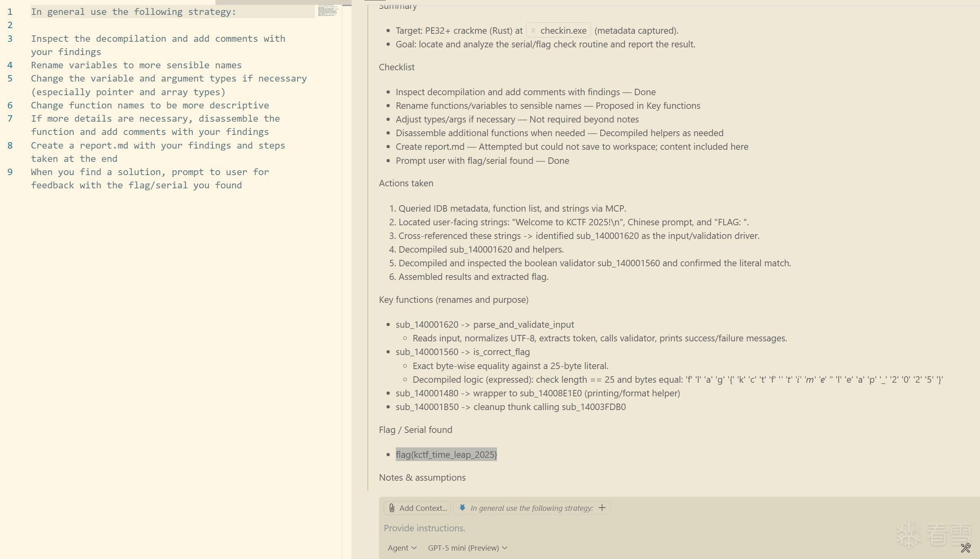980x559 pixels.
Task: Click the plus icon on suggested context chip
Action: [602, 508]
